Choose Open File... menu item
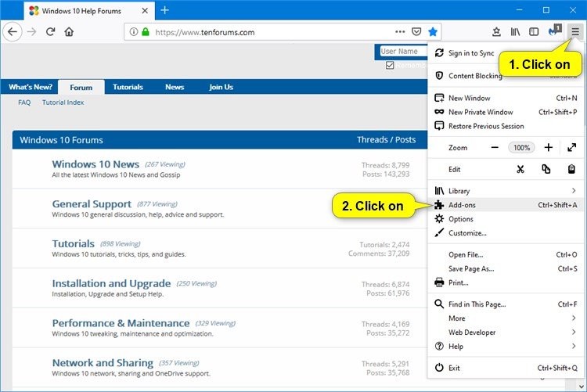 click(506, 254)
